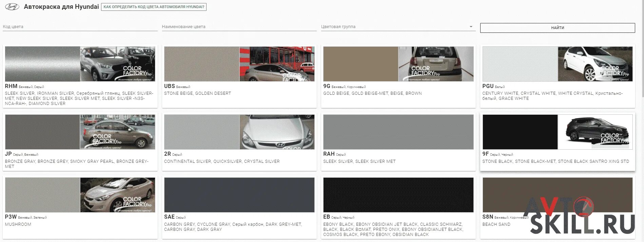
Task: Focus the 'Наименование цвета' input field
Action: (x=239, y=27)
